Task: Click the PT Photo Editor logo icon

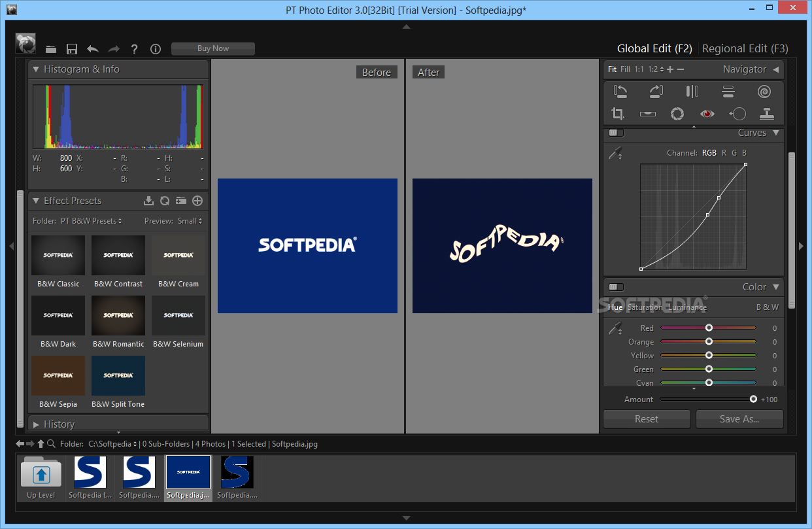Action: [25, 44]
